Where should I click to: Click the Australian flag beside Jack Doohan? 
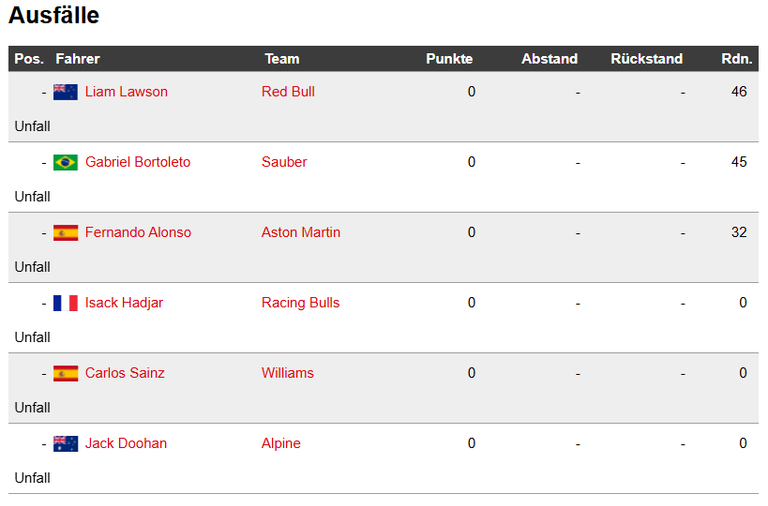(66, 444)
